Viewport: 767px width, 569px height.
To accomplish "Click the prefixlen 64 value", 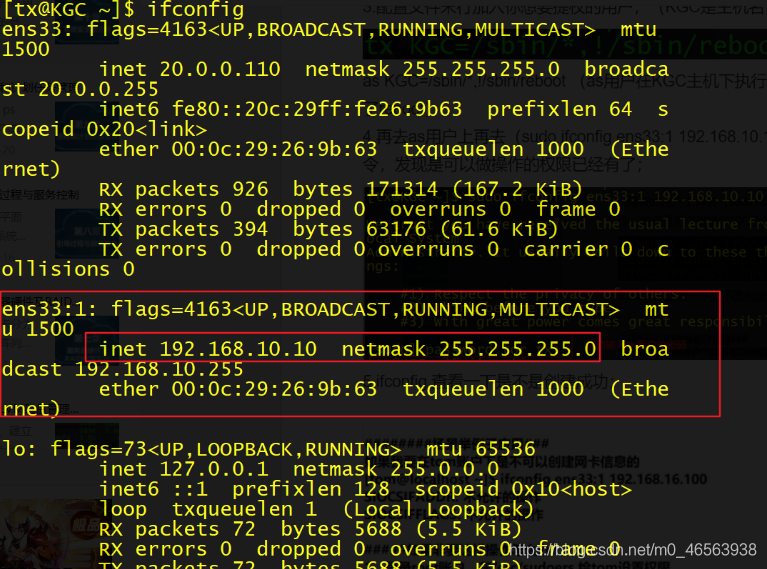I will pos(559,109).
